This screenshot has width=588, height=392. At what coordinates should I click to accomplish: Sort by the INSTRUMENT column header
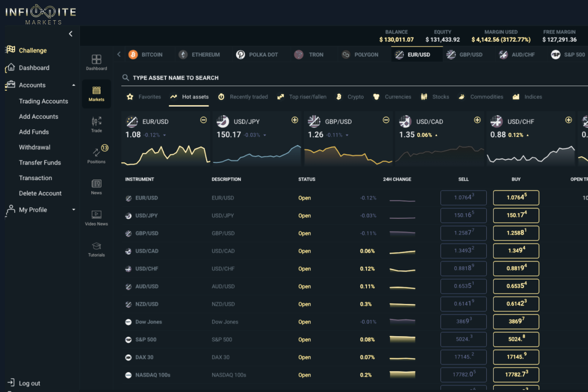[140, 179]
